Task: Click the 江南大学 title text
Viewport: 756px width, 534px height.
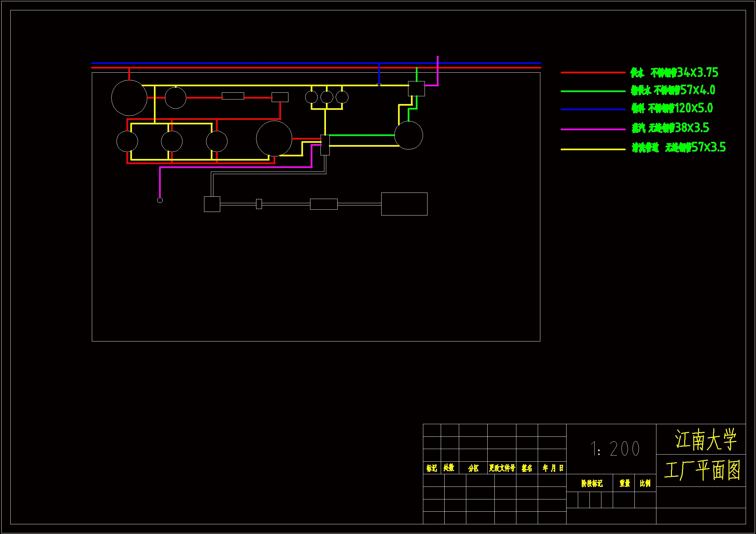Action: [x=705, y=439]
